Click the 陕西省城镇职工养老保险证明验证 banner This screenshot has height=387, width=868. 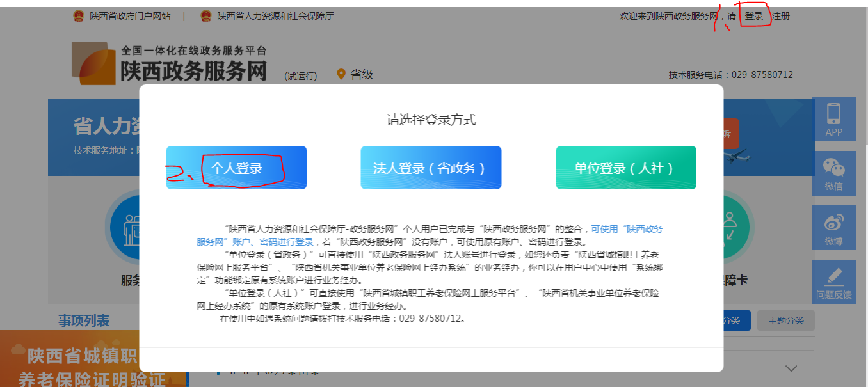point(94,359)
